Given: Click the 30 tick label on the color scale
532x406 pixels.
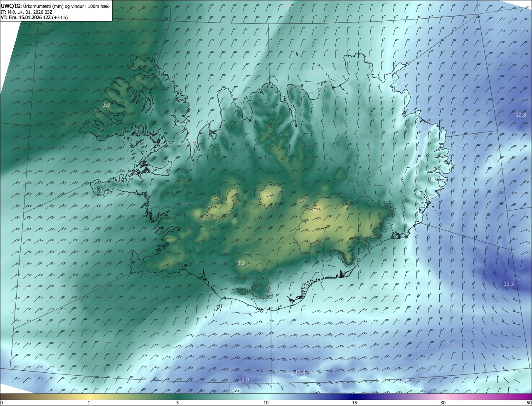Looking at the screenshot, I should coord(443,403).
